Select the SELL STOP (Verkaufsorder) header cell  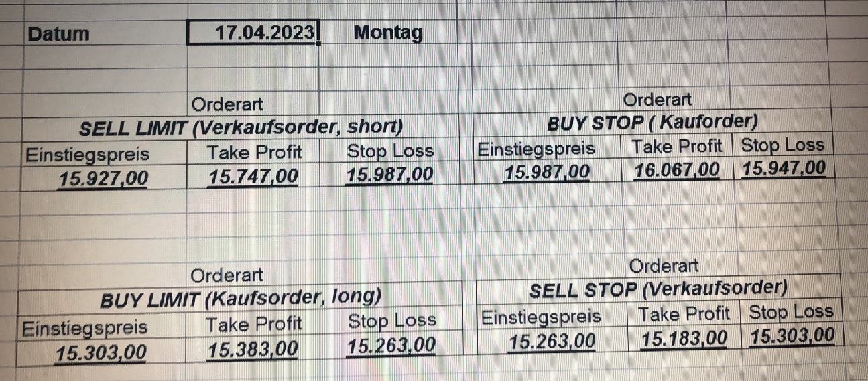(x=658, y=290)
